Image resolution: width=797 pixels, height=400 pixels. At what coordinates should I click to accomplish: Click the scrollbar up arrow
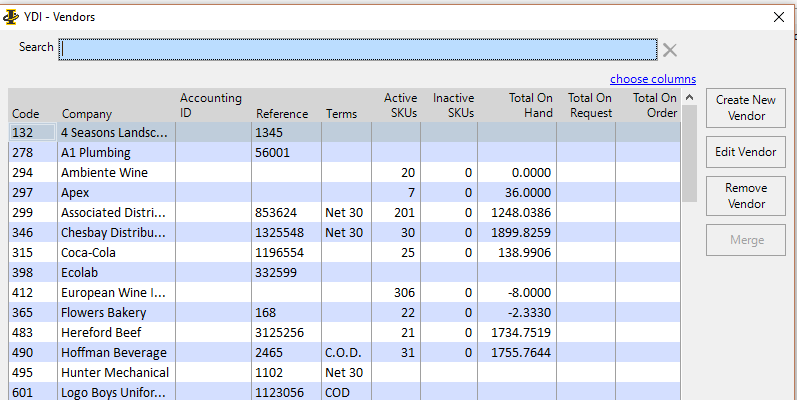point(689,98)
